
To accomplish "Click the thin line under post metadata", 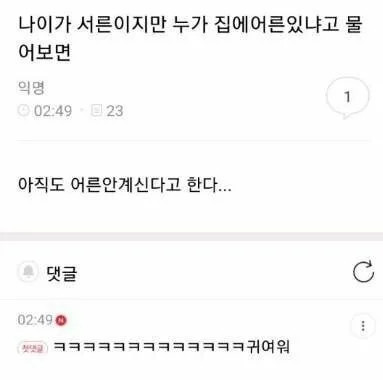I will [193, 141].
